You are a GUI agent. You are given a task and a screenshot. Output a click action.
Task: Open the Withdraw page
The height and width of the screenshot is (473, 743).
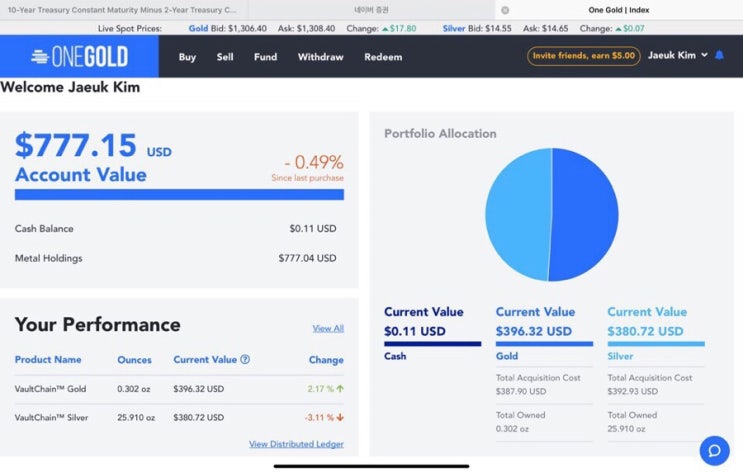[320, 57]
